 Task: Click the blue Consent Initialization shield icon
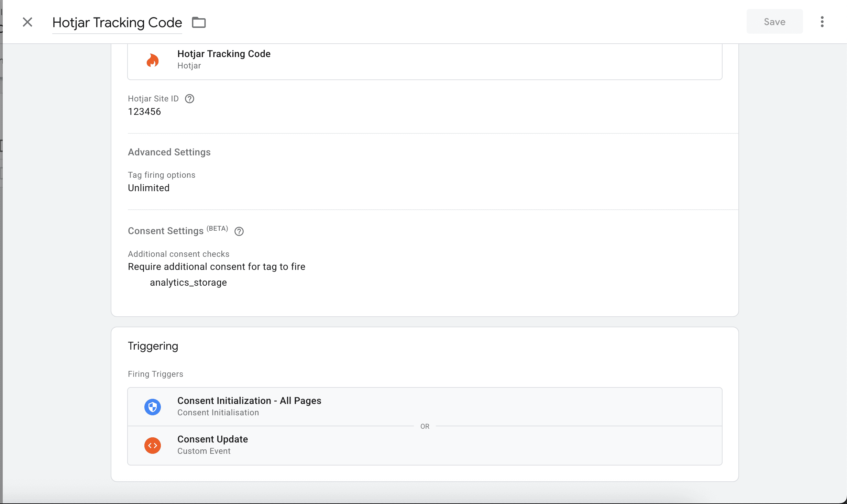pyautogui.click(x=153, y=407)
